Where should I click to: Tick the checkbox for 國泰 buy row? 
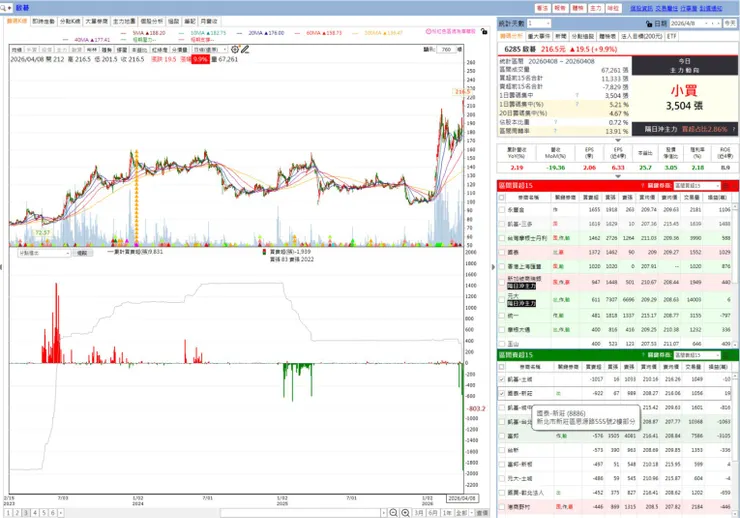pos(502,252)
